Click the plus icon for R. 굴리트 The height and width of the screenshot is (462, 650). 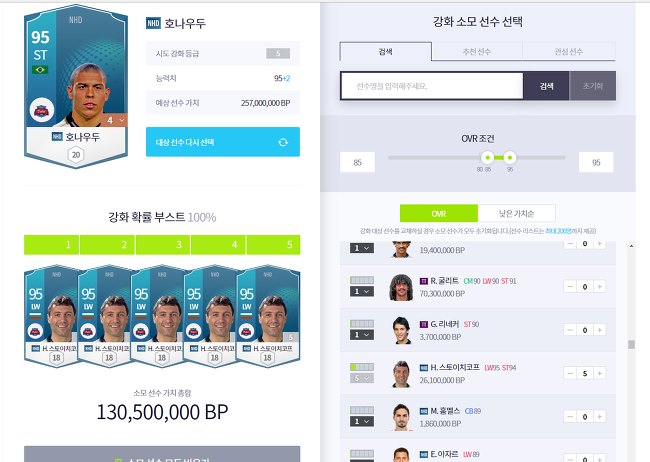pos(599,287)
